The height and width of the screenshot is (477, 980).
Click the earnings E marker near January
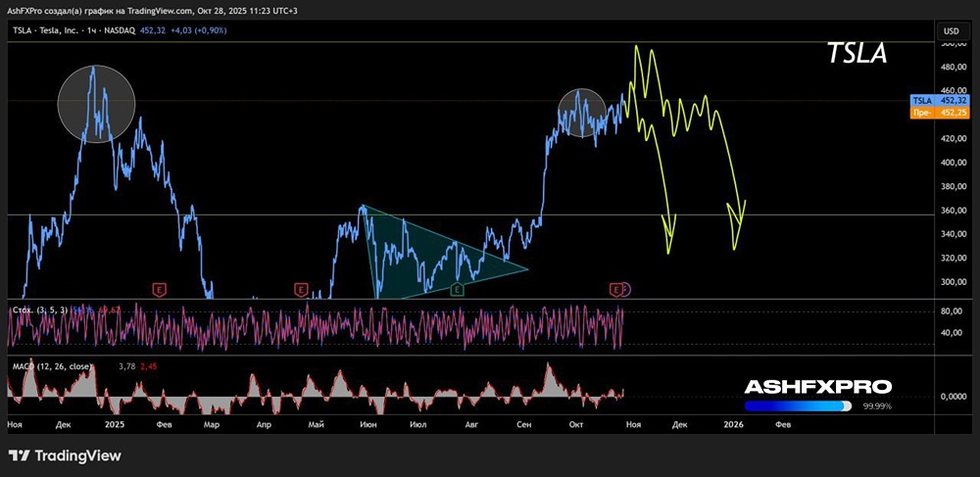pos(159,289)
